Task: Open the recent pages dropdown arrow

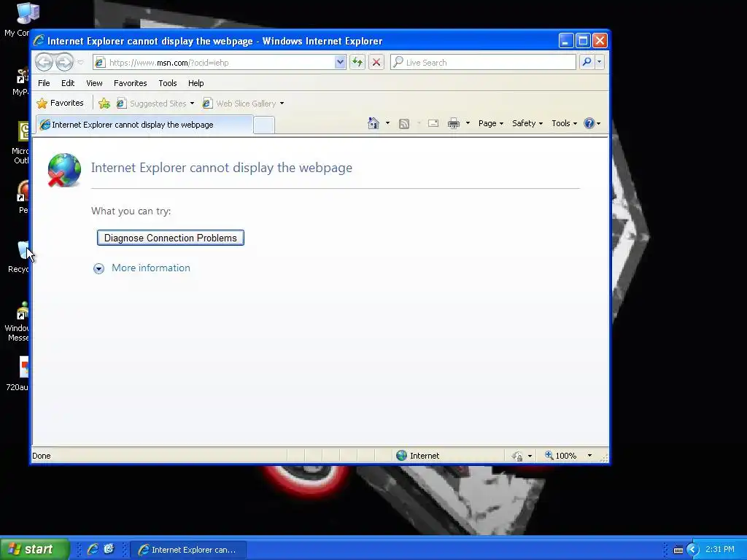Action: [80, 63]
